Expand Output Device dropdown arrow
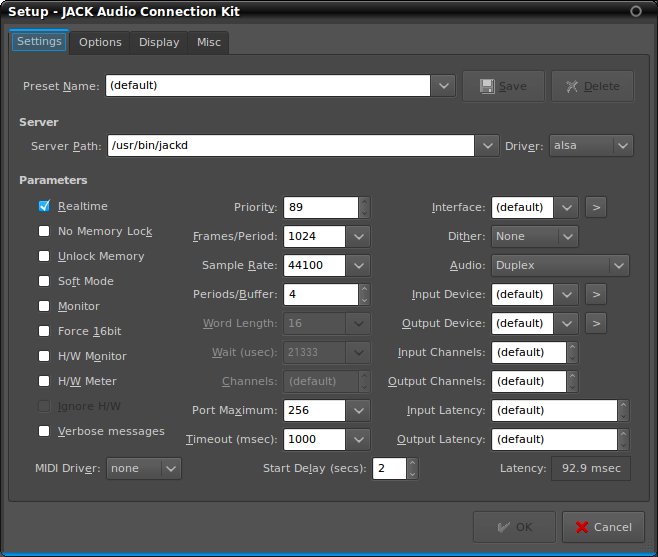The height and width of the screenshot is (557, 658). (567, 323)
